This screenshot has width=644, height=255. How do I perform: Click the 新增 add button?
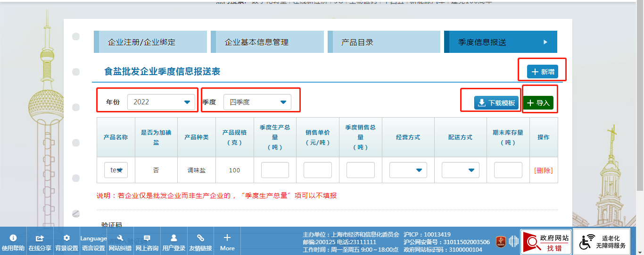pos(542,72)
